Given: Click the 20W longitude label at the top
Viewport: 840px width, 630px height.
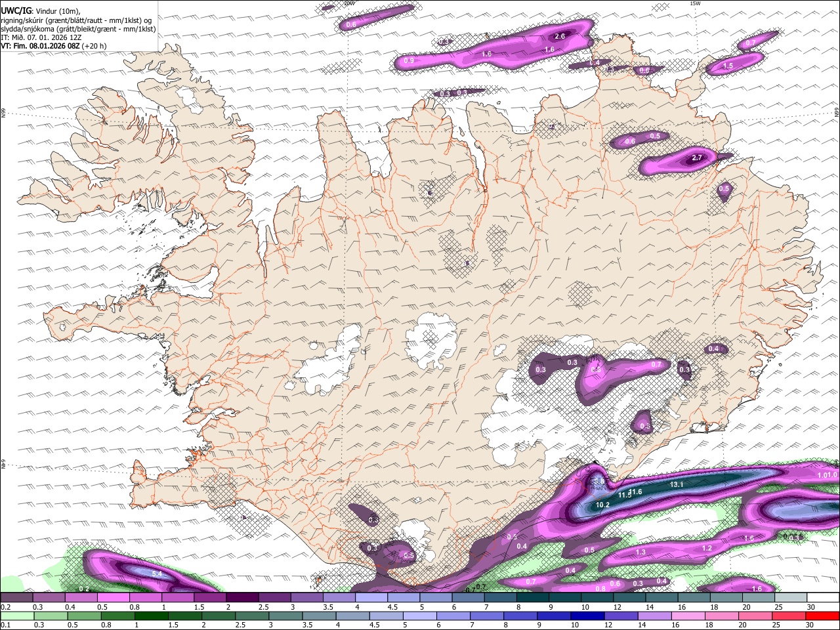Looking at the screenshot, I should (x=349, y=3).
